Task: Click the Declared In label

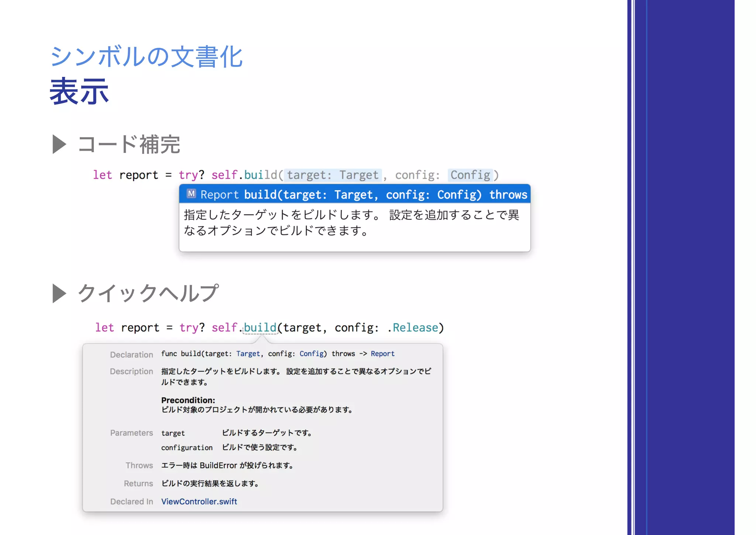Action: click(x=131, y=501)
